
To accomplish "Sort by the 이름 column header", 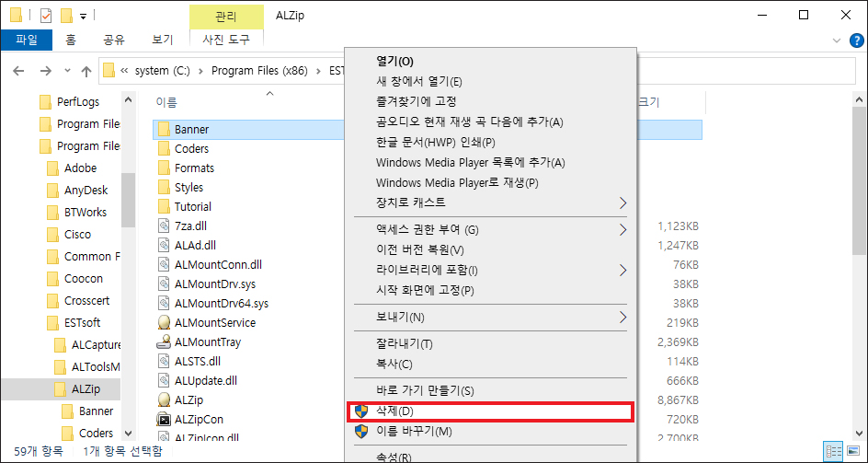I will (x=166, y=102).
